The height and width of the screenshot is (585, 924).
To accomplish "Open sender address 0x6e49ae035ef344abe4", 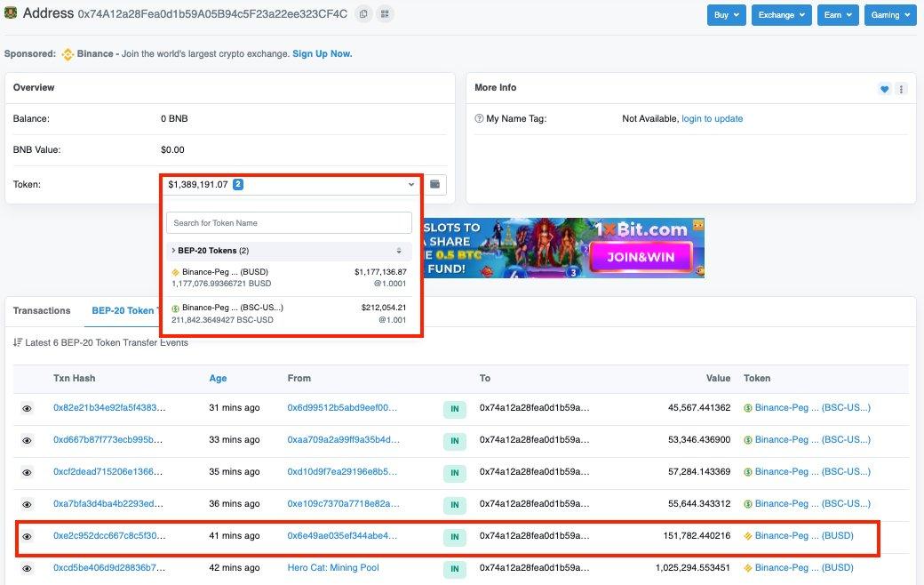I will point(342,535).
